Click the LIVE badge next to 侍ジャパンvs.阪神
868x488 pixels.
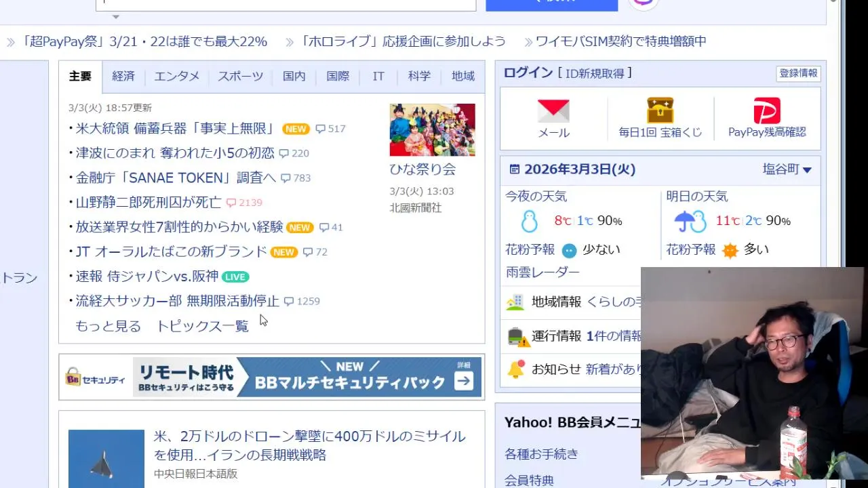[235, 277]
